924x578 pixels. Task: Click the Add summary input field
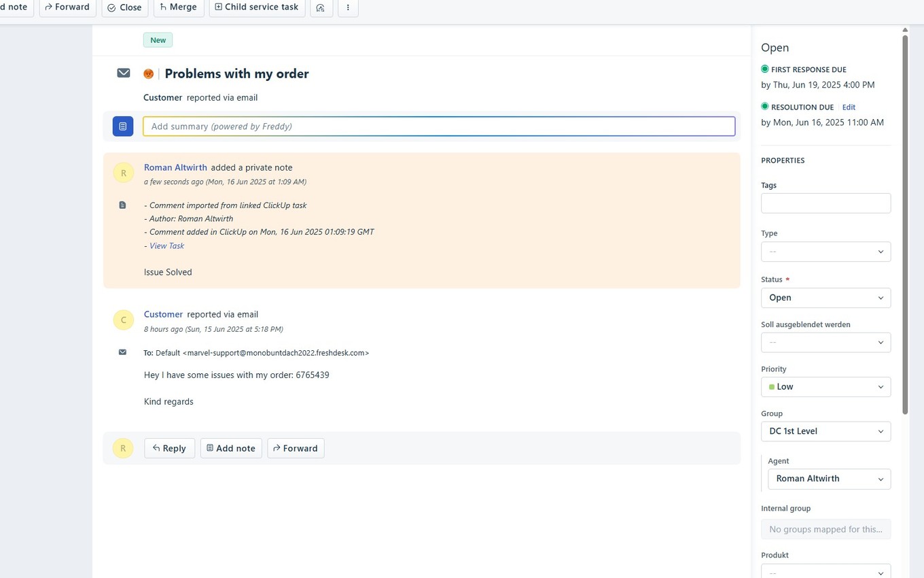(439, 126)
